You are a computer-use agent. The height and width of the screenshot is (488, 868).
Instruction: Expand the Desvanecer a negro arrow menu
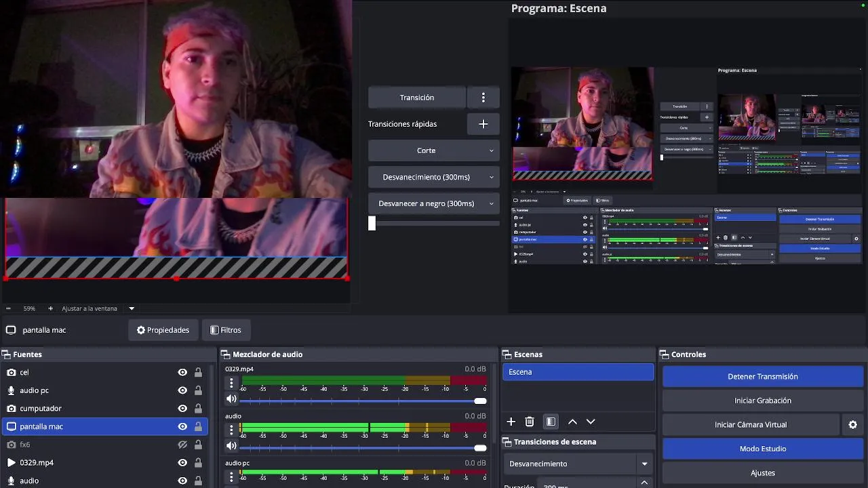pyautogui.click(x=491, y=203)
